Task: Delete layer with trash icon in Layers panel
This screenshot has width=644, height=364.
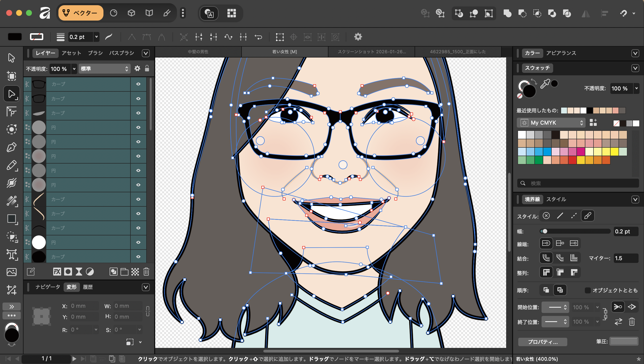Action: click(x=146, y=272)
